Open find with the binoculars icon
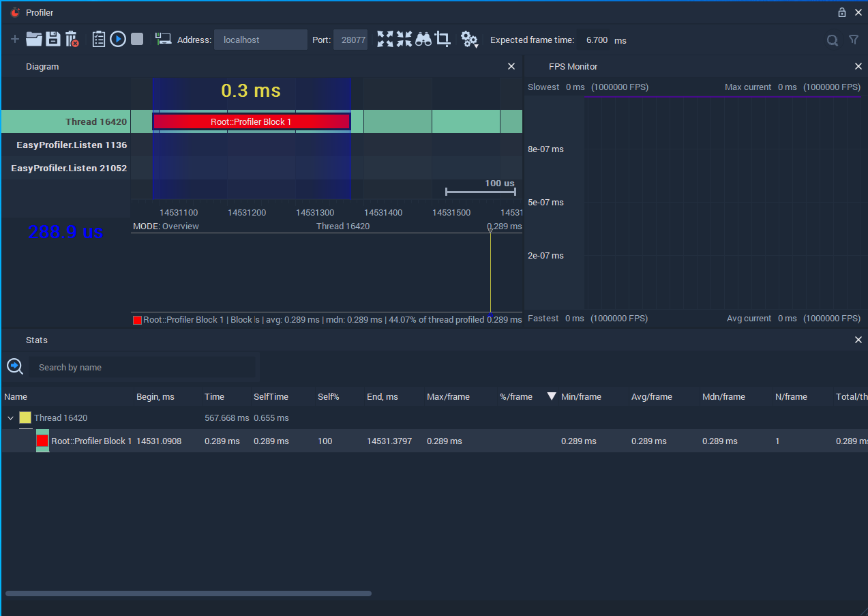This screenshot has width=868, height=616. (423, 40)
